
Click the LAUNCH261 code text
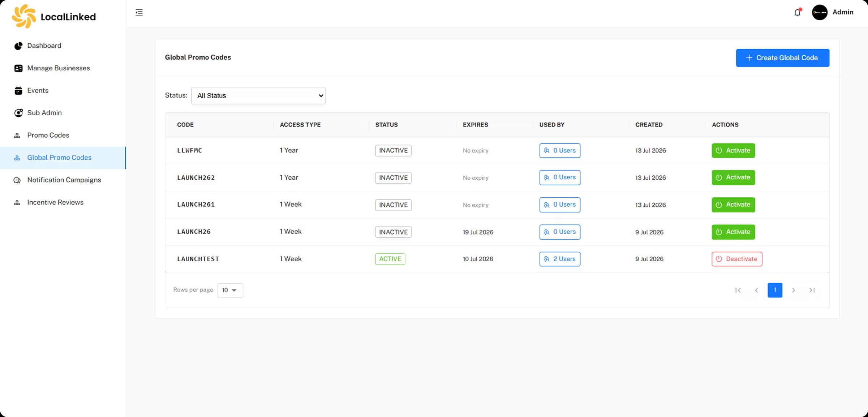196,205
